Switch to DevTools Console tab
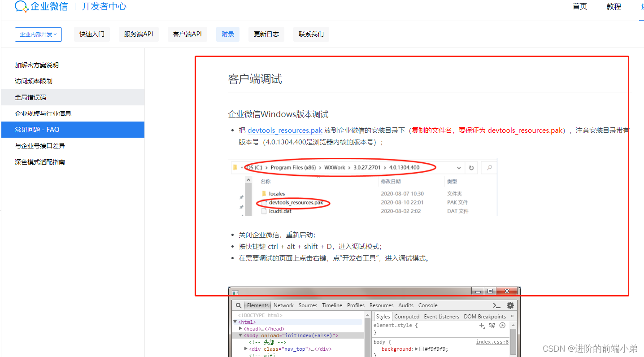Image resolution: width=644 pixels, height=357 pixels. [428, 305]
